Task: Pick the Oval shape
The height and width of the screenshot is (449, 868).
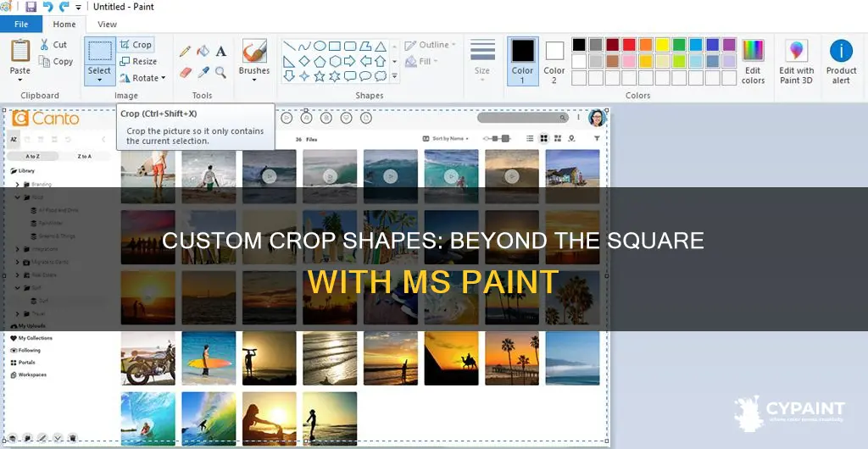Action: point(320,46)
